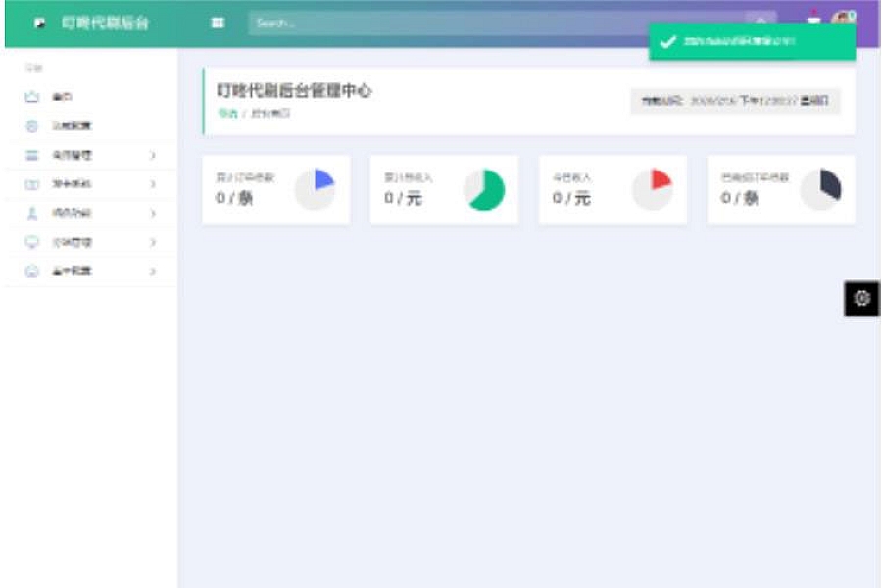Click the crown home icon in sidebar
The image size is (882, 588).
point(32,97)
